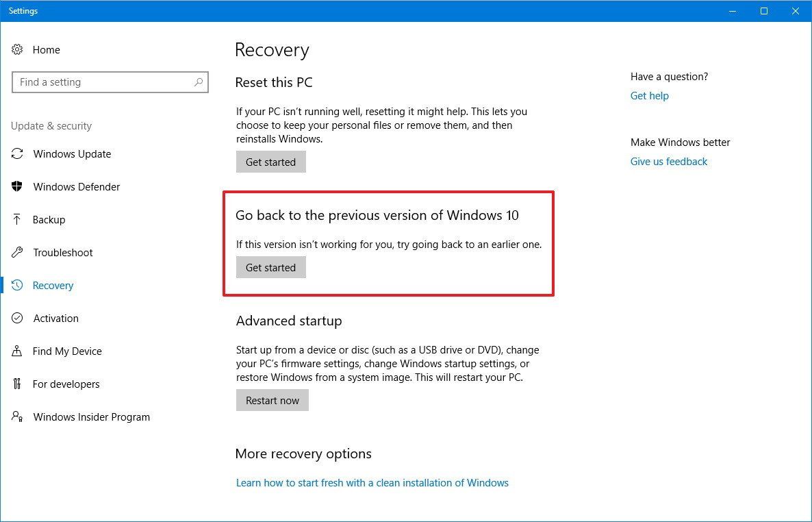812x522 pixels.
Task: Click the Recovery clock-history icon
Action: pos(17,285)
